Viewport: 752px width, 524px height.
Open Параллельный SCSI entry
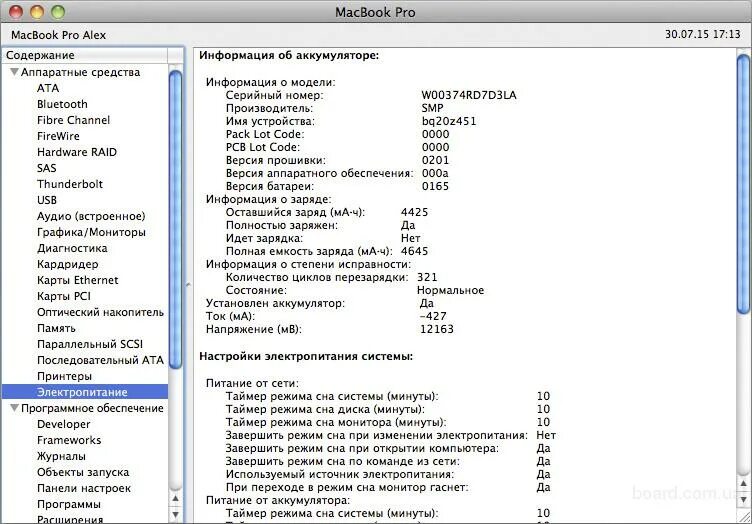90,344
